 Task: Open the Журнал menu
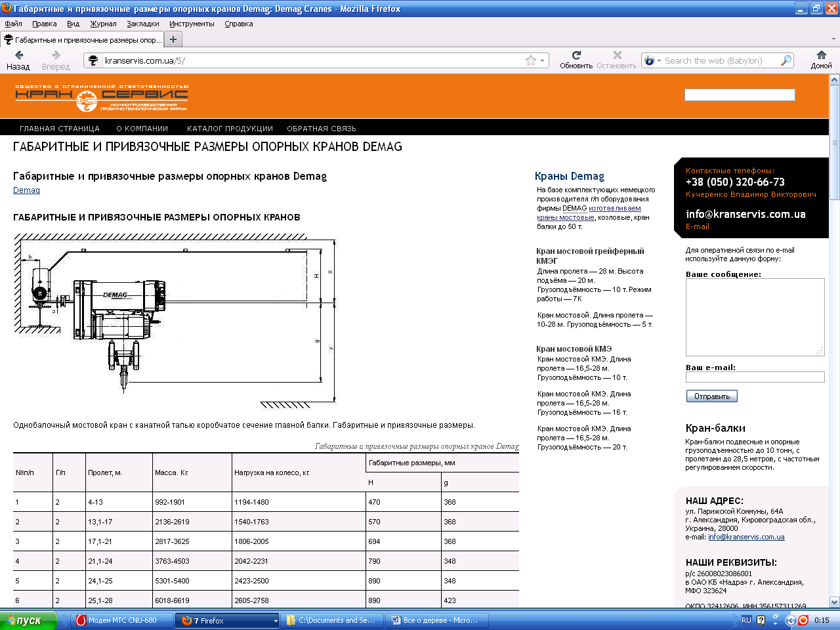click(x=103, y=24)
